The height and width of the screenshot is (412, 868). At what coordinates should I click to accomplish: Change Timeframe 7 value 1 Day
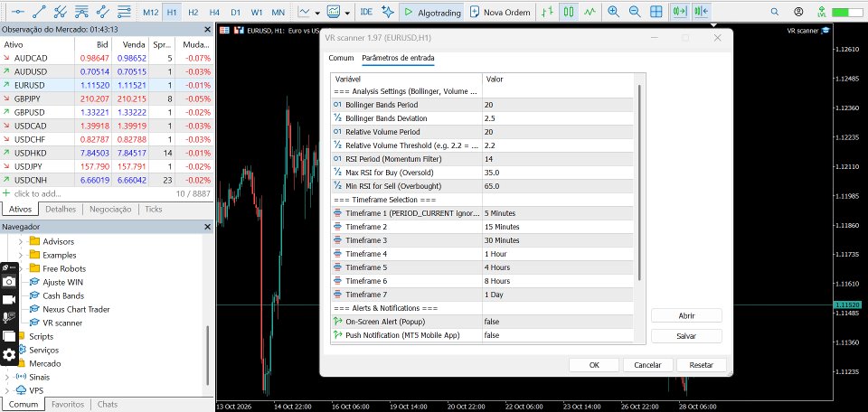pos(558,295)
